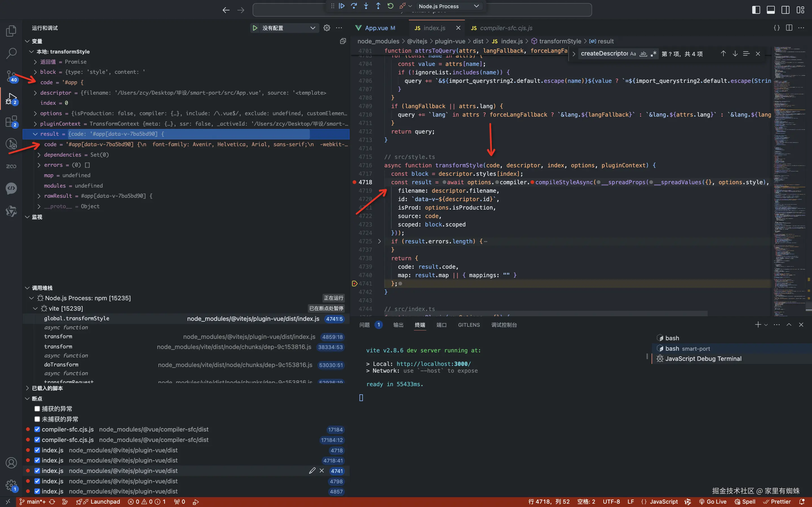
Task: Expand the descriptor variable
Action: coord(35,93)
